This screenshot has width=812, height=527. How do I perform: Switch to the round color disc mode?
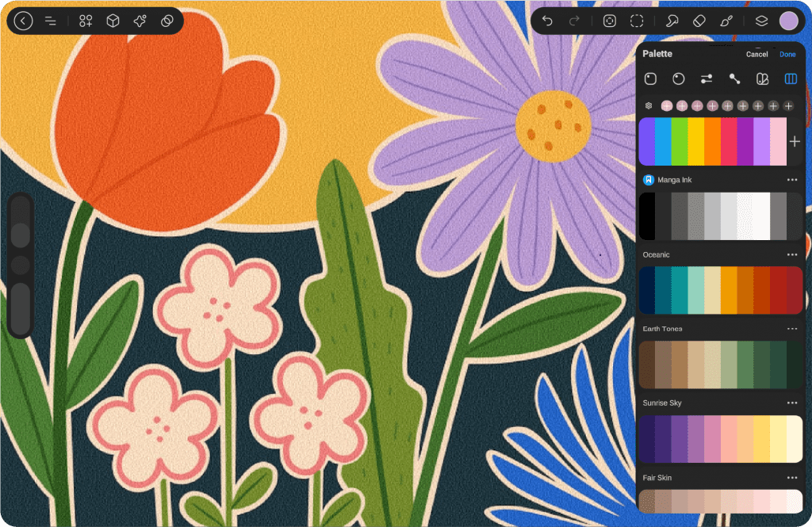coord(678,78)
